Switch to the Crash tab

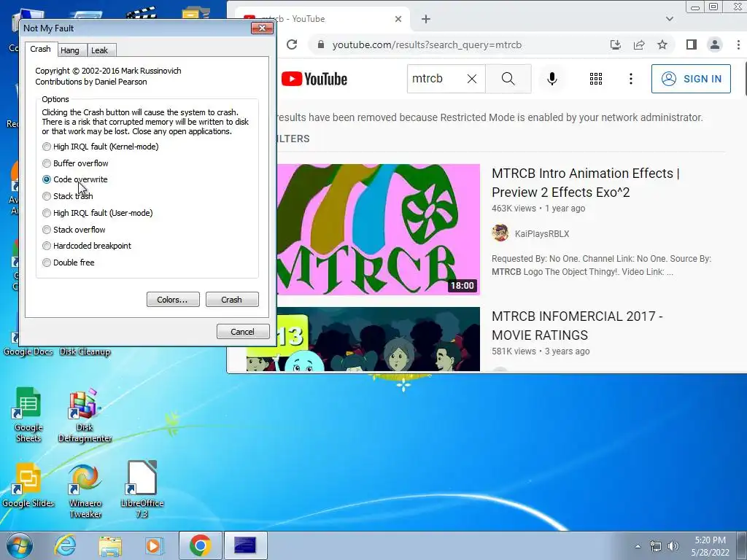[41, 49]
